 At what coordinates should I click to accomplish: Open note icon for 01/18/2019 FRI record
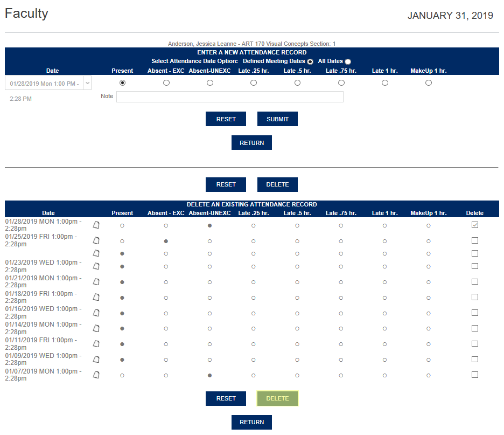coord(96,297)
